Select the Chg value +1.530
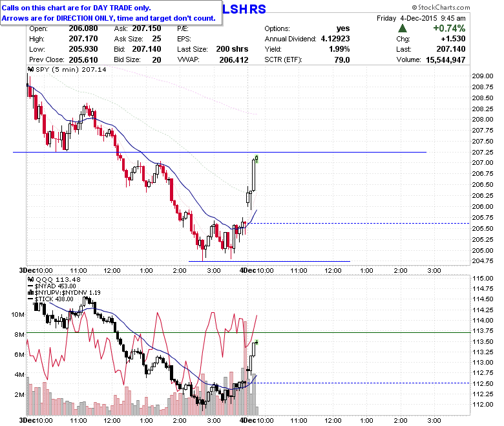Screen dimensions: 504x426 pyautogui.click(x=453, y=39)
